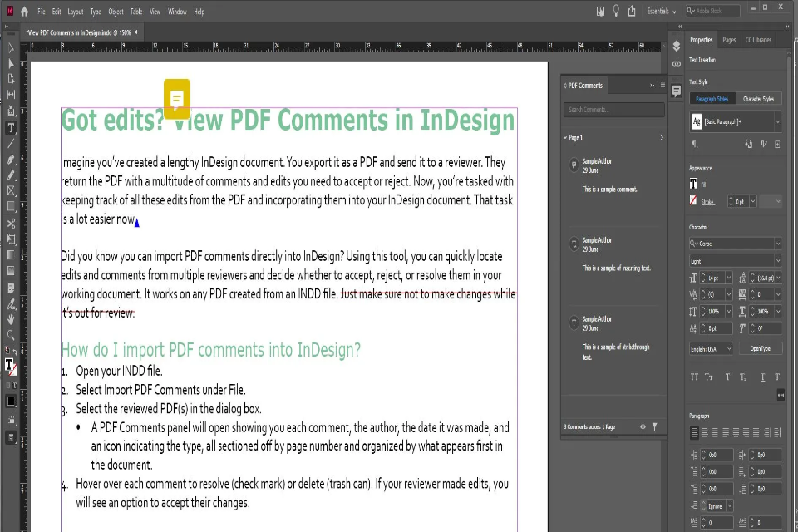Click the Stroke label link

tap(707, 200)
